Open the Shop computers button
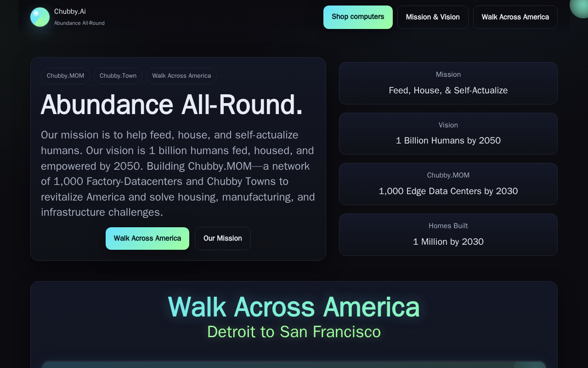 [x=358, y=17]
